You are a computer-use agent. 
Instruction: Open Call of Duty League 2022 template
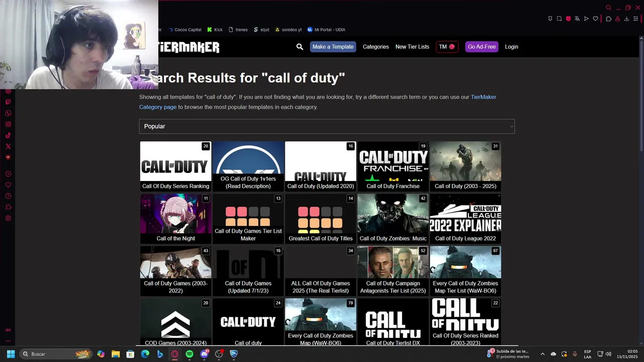(x=465, y=219)
